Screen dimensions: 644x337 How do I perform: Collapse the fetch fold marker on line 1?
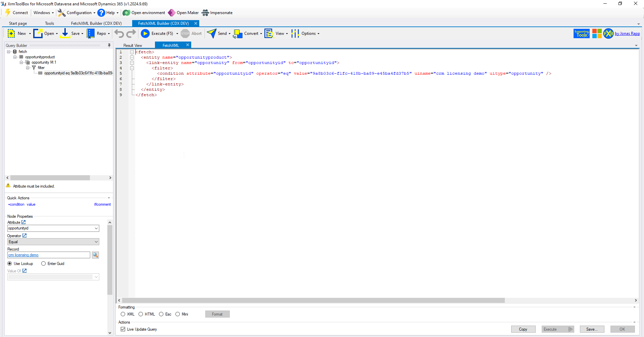(132, 52)
